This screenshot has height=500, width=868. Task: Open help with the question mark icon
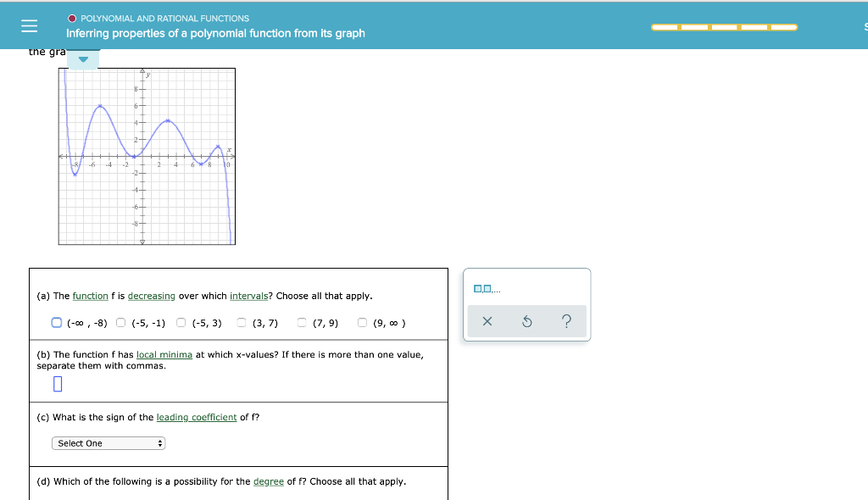(566, 320)
